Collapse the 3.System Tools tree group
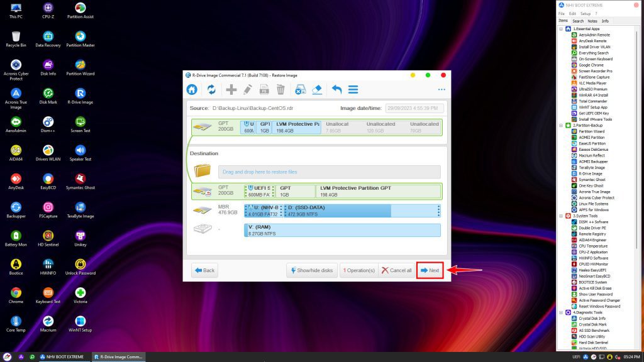This screenshot has width=644, height=362. pyautogui.click(x=561, y=216)
